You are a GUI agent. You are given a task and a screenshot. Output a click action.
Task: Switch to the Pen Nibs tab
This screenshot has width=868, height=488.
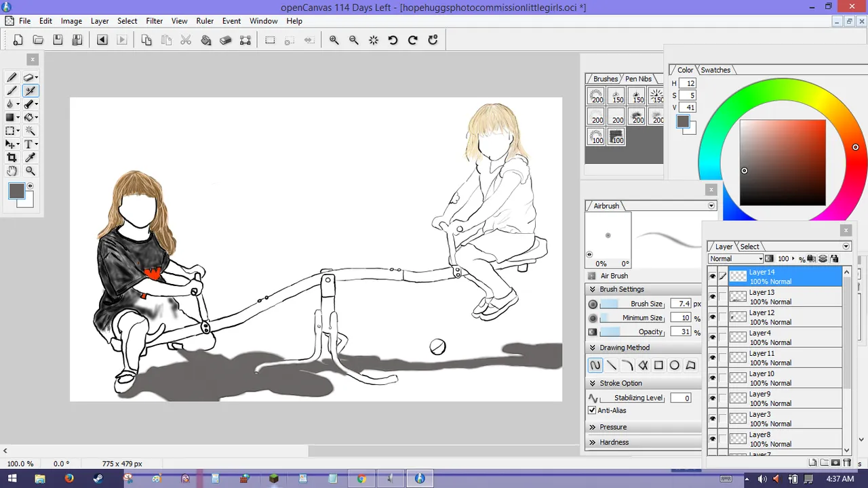[638, 79]
